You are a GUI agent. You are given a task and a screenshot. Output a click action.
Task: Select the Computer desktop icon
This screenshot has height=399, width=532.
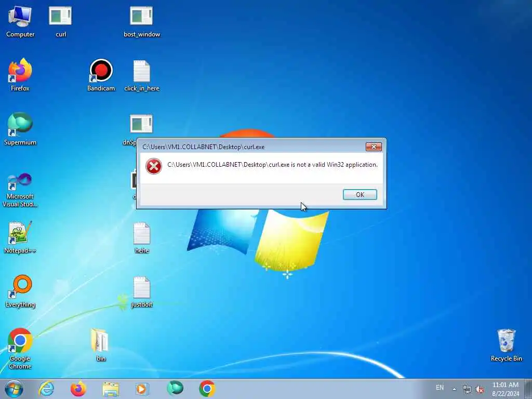coord(20,21)
